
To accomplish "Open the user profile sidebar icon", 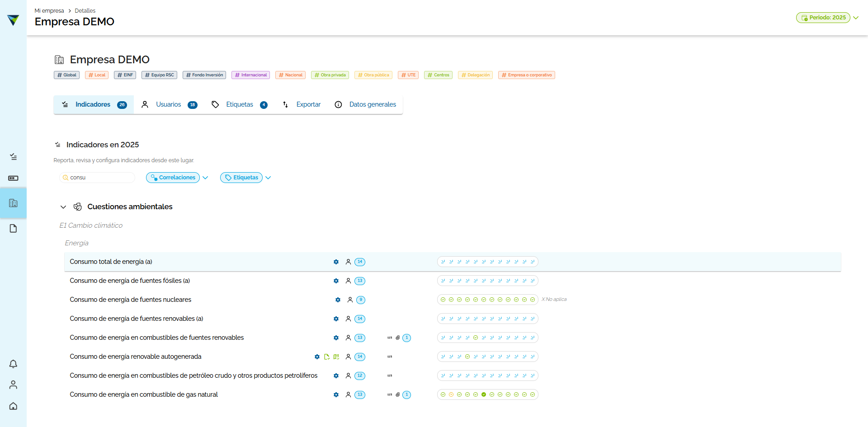I will coord(13,385).
